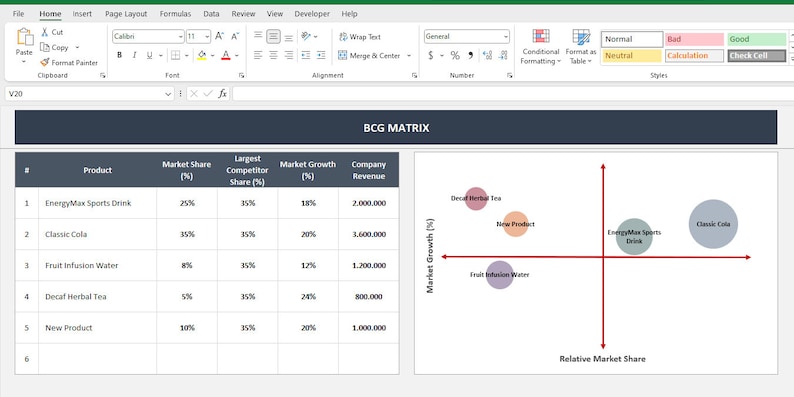Toggle Wrap Text

coord(360,37)
